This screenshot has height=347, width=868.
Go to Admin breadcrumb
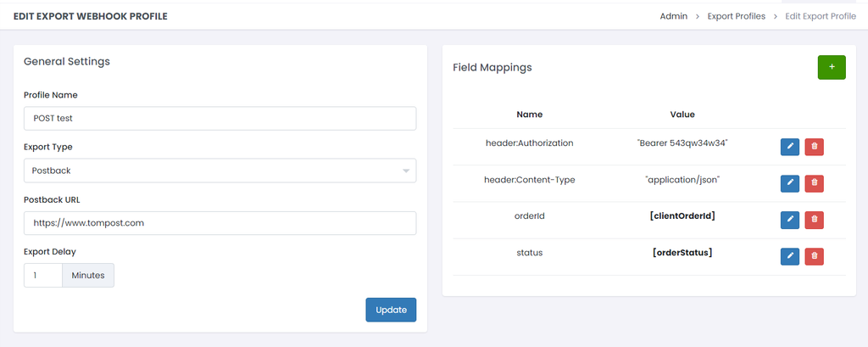pyautogui.click(x=673, y=16)
